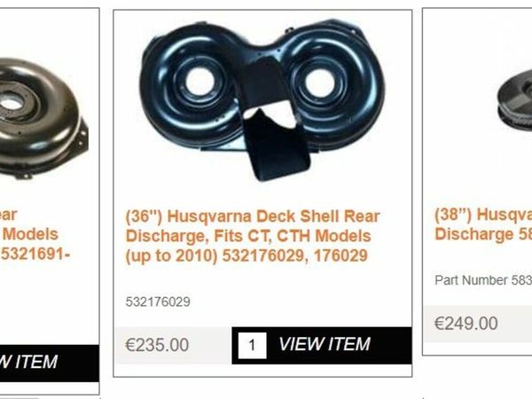This screenshot has height=399, width=532.
Task: Click the 'Part Number 583' text on the right card
Action: (483, 280)
